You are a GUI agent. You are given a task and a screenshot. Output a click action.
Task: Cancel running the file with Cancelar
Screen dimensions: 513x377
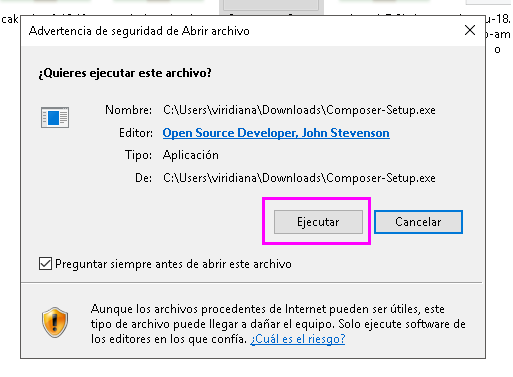[x=418, y=222]
